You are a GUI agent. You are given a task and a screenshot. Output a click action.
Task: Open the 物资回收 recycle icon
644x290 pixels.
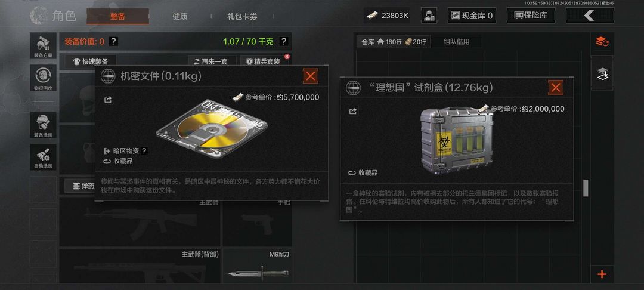(43, 78)
